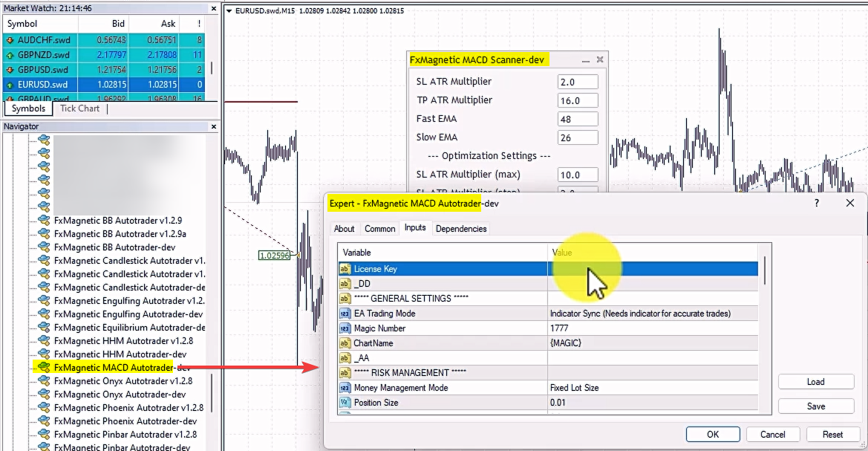Select EURUSD.swd row in Market Watch
The image size is (868, 451).
click(104, 85)
